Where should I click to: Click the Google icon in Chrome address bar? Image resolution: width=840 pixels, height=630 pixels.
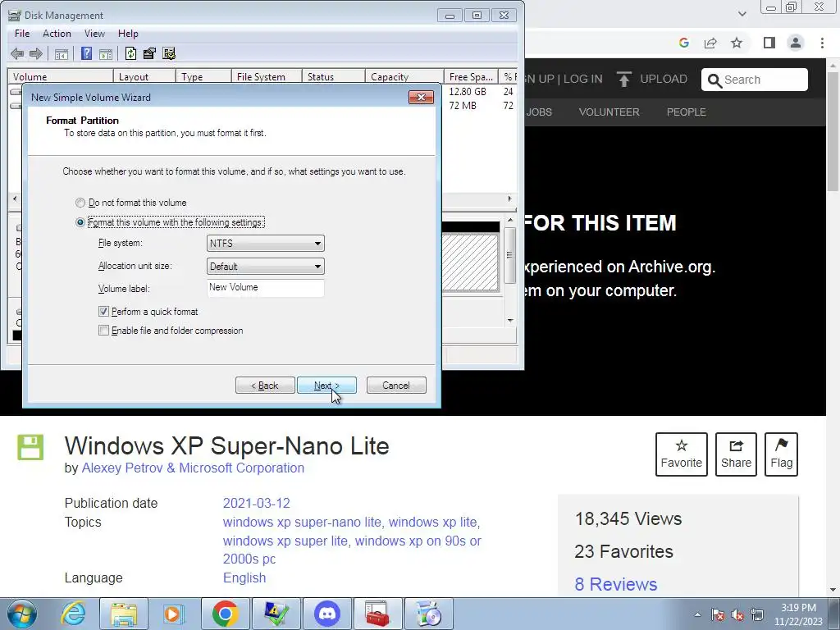(683, 43)
